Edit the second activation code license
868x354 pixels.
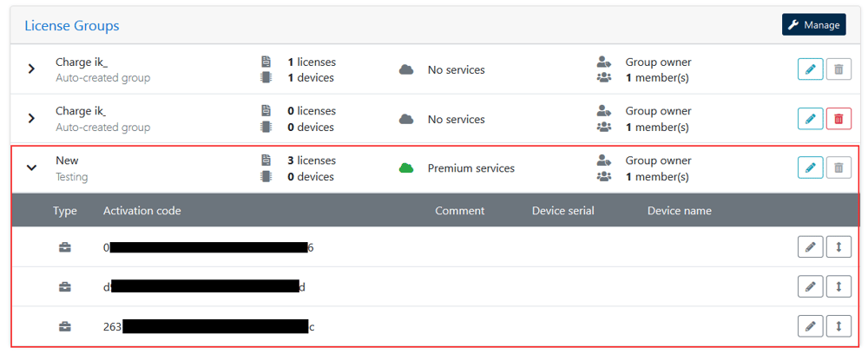tap(810, 286)
